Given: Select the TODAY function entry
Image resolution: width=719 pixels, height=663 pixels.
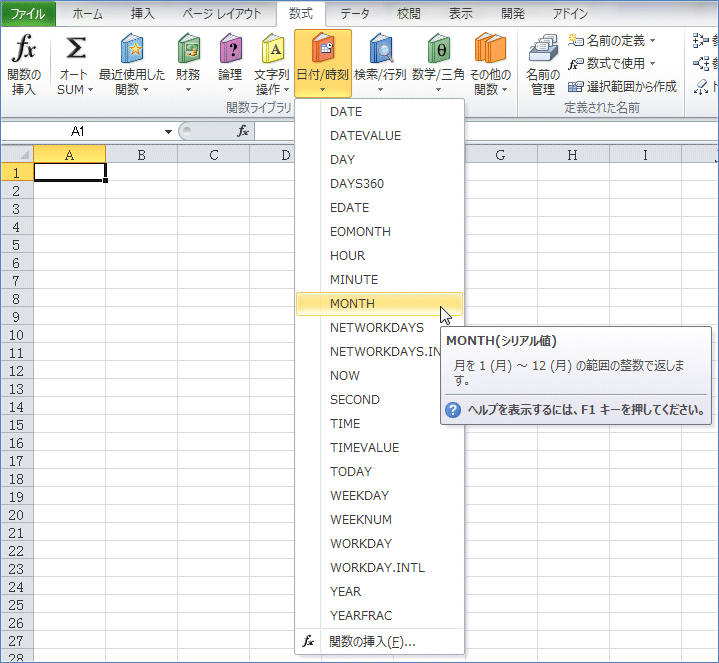Looking at the screenshot, I should pos(351,472).
